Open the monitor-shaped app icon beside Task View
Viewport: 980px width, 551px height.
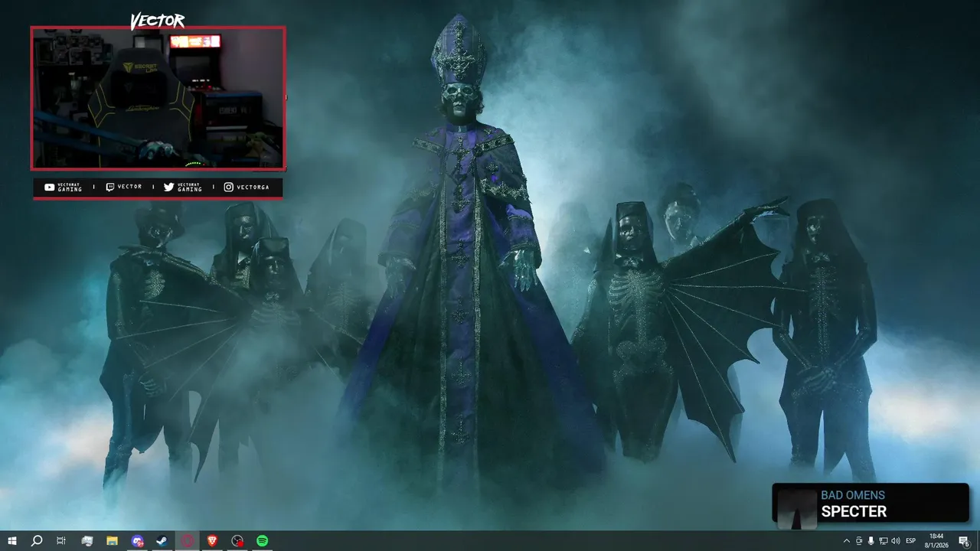[87, 541]
